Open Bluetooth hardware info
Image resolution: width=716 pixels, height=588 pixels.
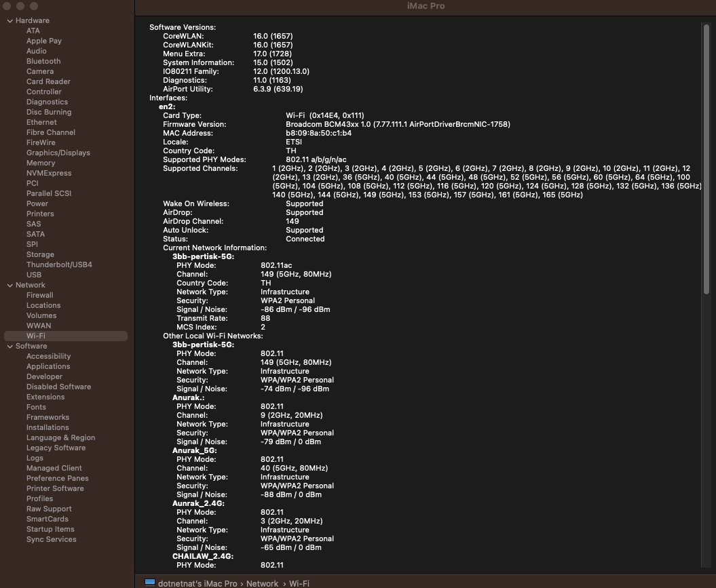[43, 61]
